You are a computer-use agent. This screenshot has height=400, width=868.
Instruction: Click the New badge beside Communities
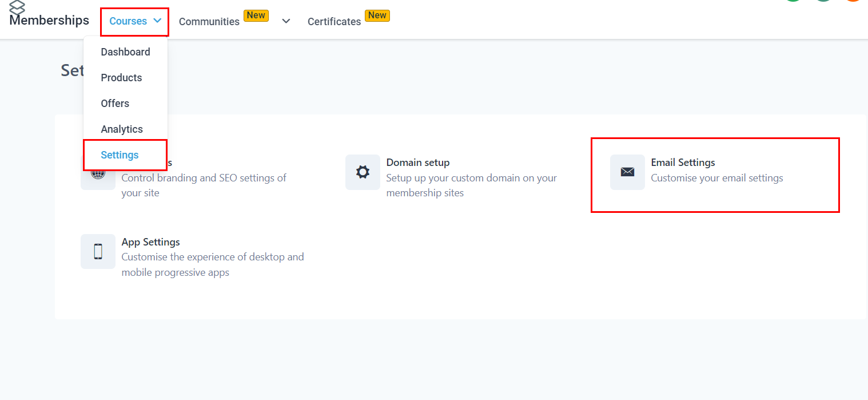[x=256, y=15]
